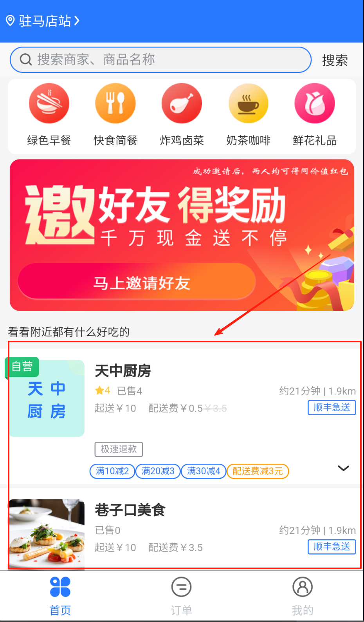This screenshot has width=364, height=622.
Task: Open the 炸鸡卤菜 chicken leg icon
Action: pyautogui.click(x=182, y=103)
